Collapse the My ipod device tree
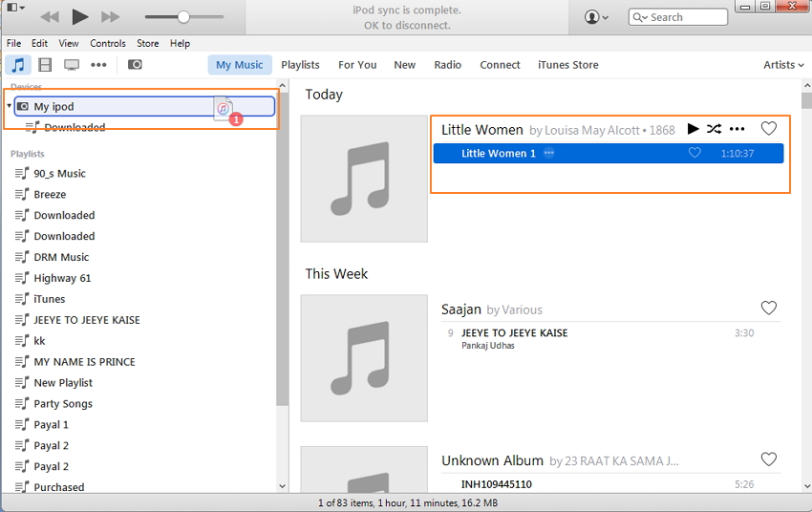This screenshot has width=812, height=512. pos(9,106)
